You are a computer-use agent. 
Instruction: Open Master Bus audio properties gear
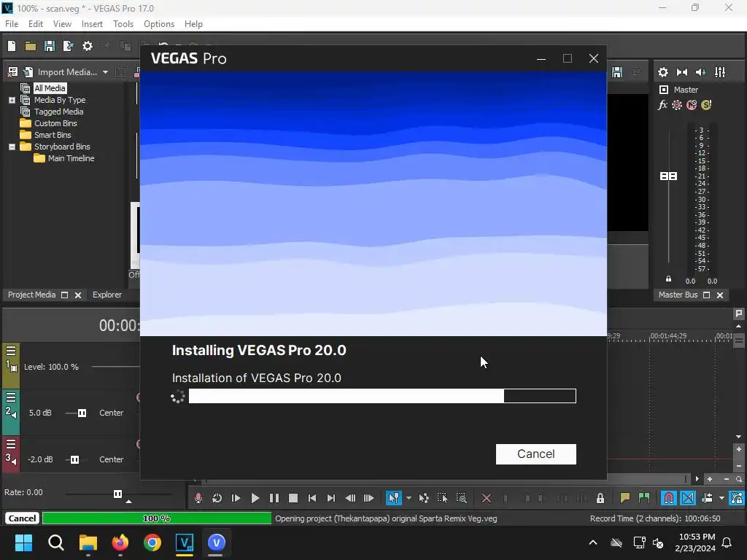click(x=662, y=72)
